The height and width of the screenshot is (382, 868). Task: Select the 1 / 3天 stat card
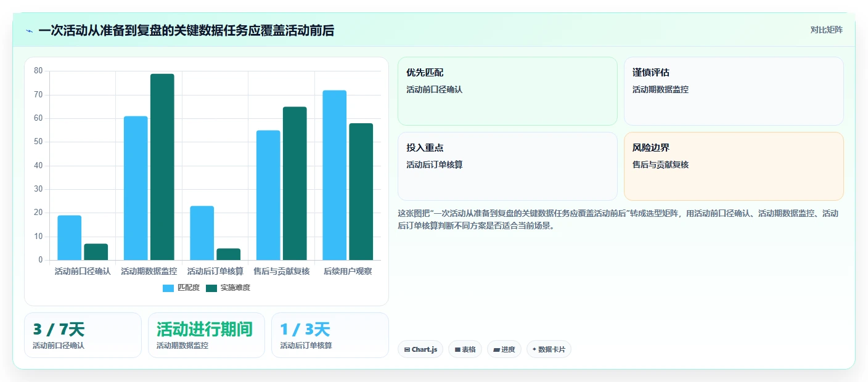point(330,335)
